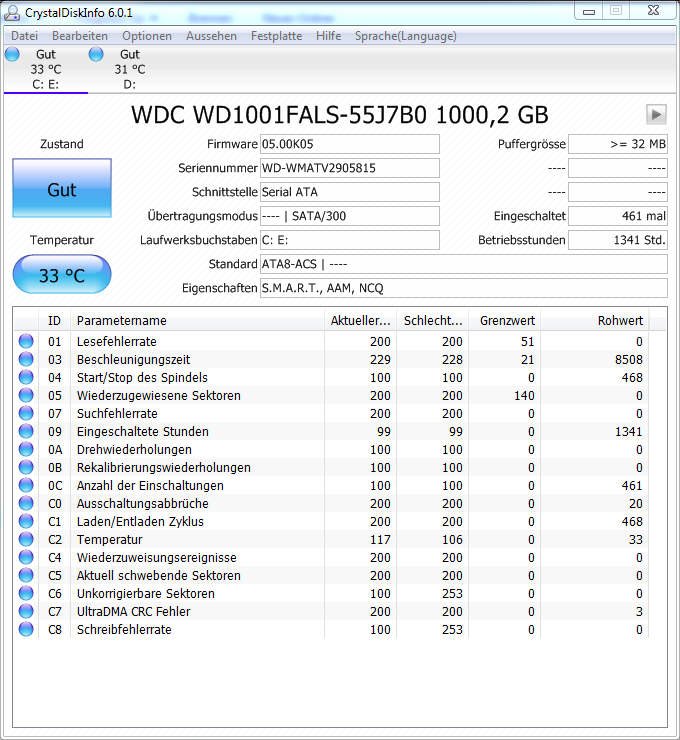
Task: Click the 33 °C temperature button
Action: tap(62, 274)
